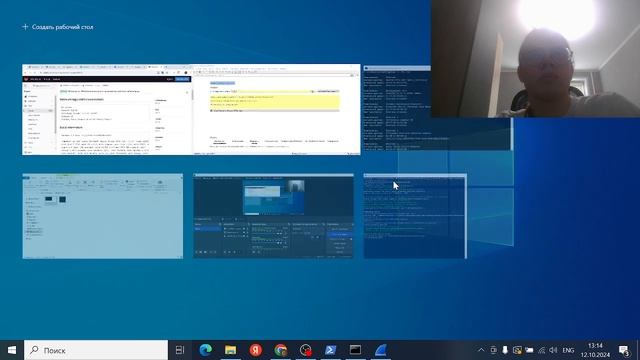The image size is (640, 360).
Task: Open the blue shark-fin app taskbar icon
Action: (380, 350)
